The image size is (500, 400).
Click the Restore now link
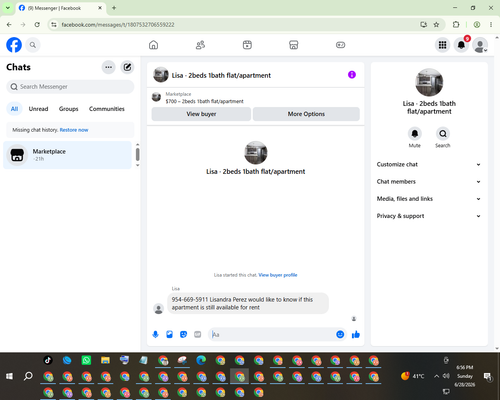(74, 130)
